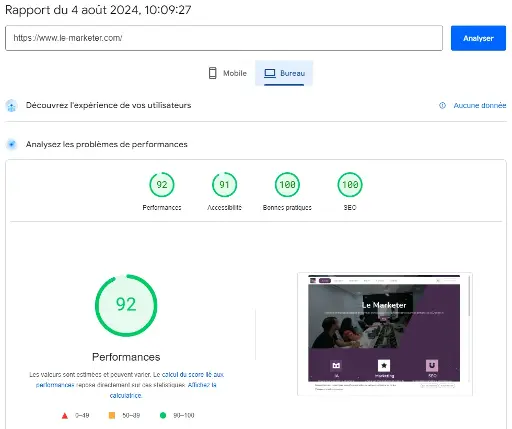Click the Analysez les problèmes de performances text
The image size is (512, 429).
pyautogui.click(x=107, y=144)
